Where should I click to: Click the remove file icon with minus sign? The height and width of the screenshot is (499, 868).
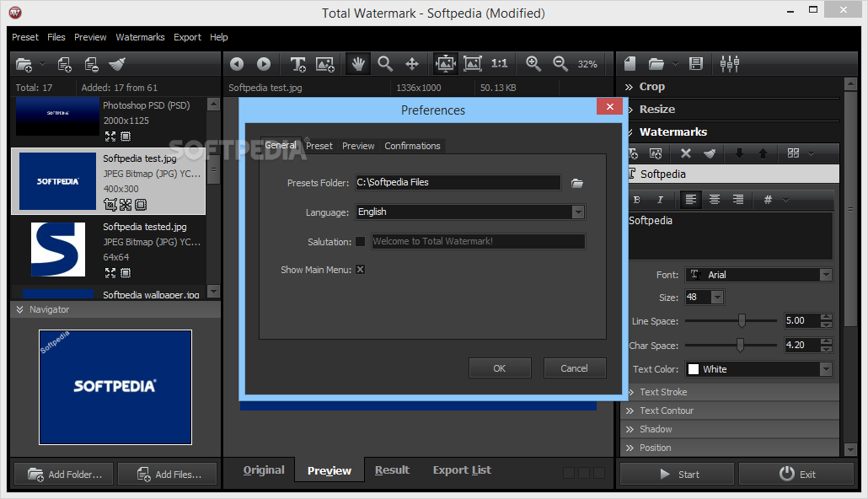(91, 65)
